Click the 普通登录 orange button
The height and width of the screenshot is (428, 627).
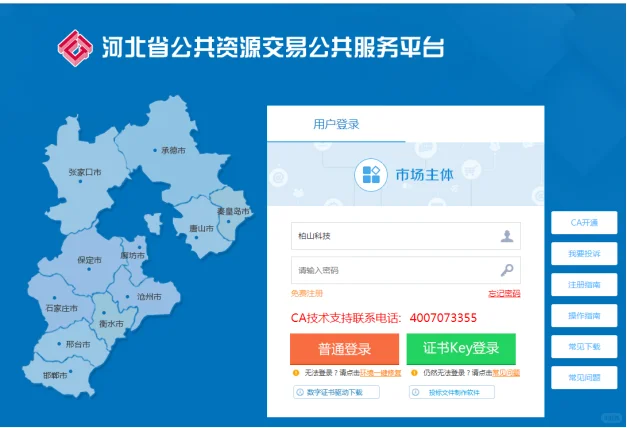344,349
